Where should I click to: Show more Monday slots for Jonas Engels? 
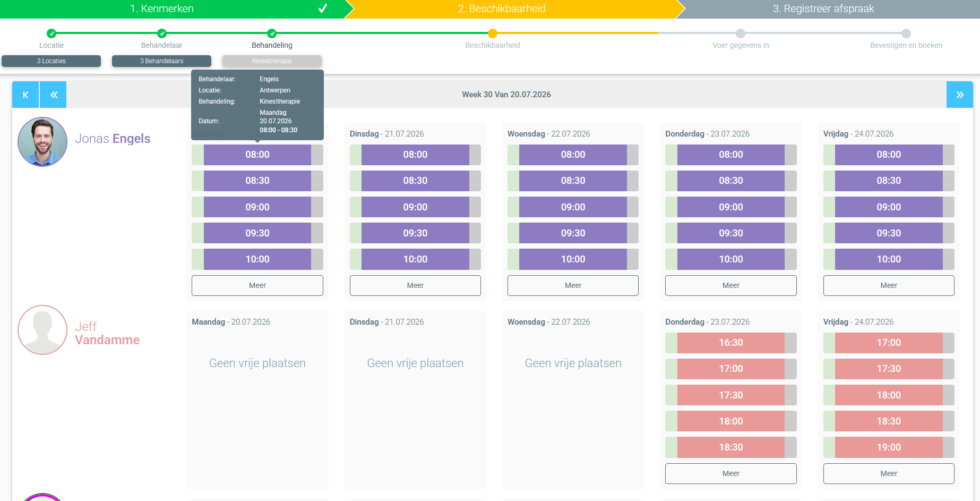click(257, 285)
